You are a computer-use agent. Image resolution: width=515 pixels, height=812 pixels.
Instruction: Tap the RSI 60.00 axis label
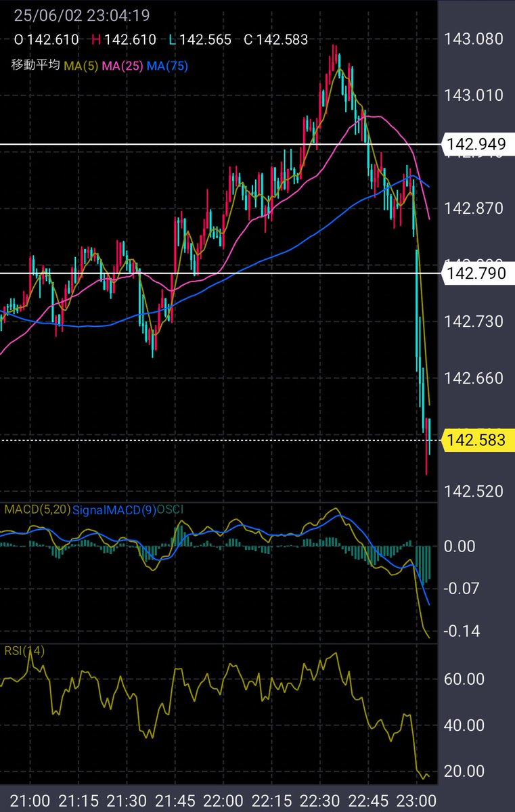[464, 679]
